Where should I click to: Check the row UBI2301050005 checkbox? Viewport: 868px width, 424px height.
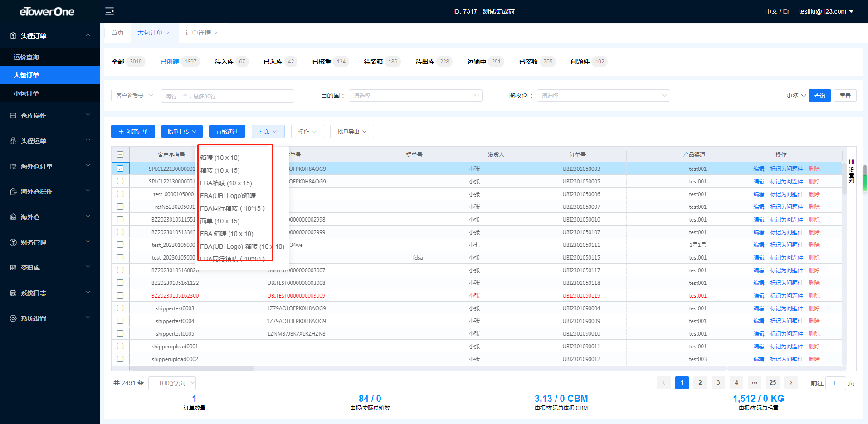tap(120, 181)
